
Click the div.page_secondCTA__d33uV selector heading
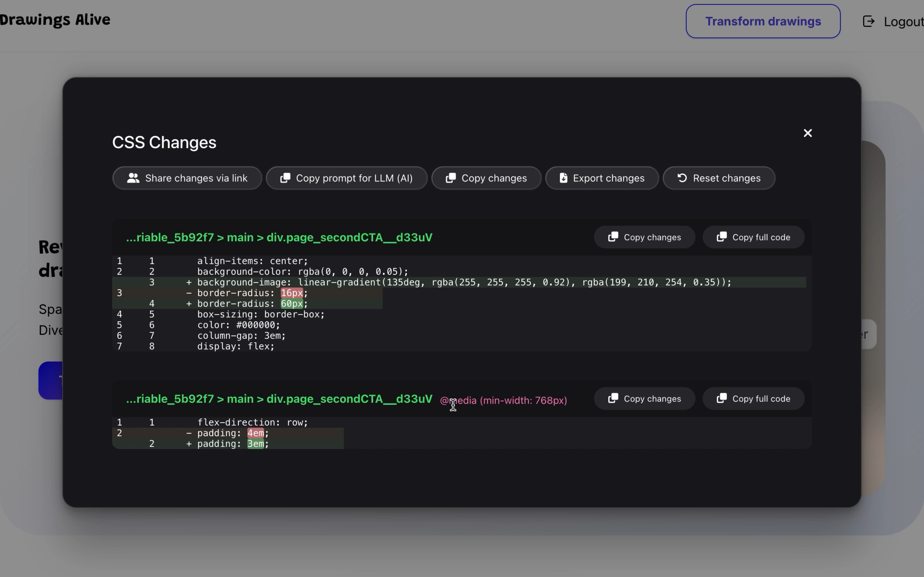click(x=279, y=237)
